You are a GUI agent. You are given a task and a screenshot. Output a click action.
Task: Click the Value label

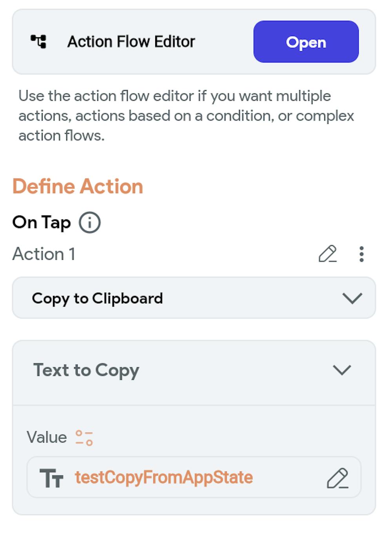47,437
